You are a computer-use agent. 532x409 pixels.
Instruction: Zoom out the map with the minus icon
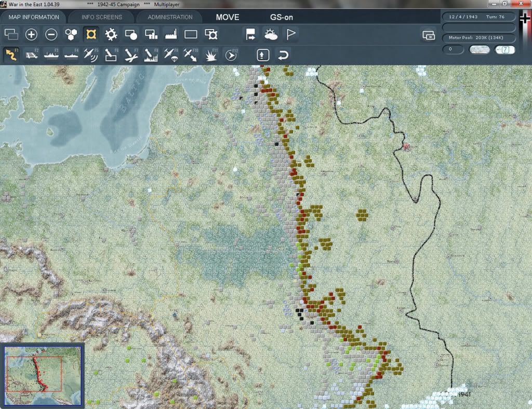click(x=51, y=34)
